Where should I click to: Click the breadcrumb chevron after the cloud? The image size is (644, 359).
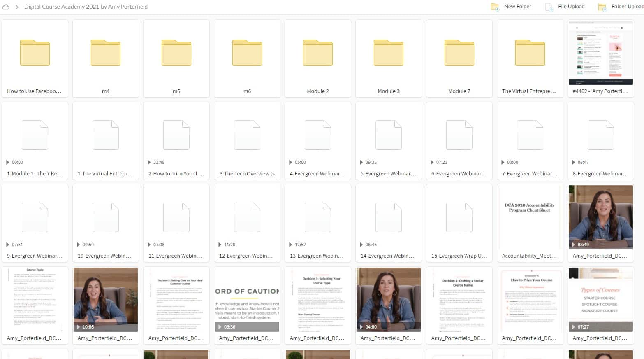tap(17, 7)
